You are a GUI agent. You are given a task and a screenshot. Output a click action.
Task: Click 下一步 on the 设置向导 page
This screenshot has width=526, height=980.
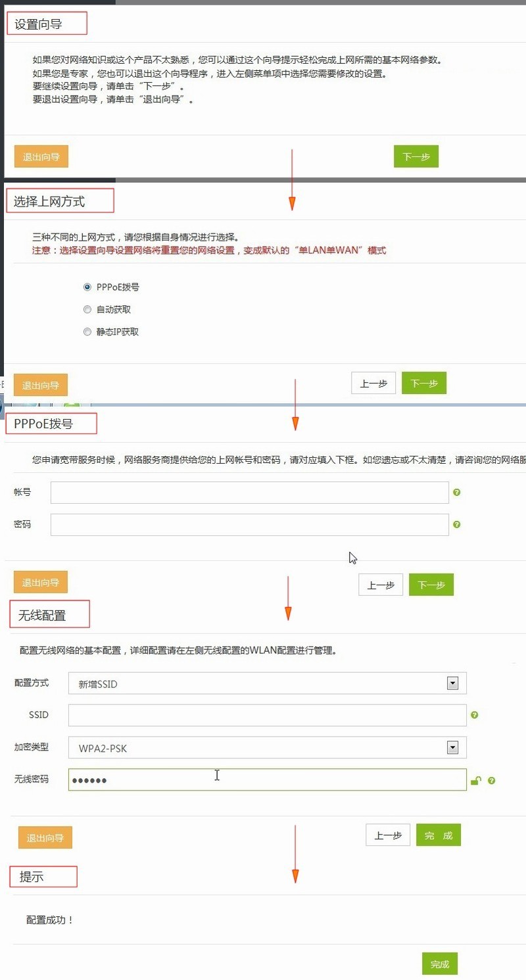(416, 156)
